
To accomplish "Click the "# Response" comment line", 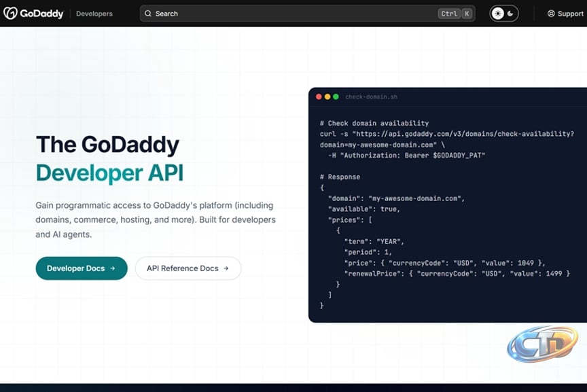I will (x=340, y=177).
